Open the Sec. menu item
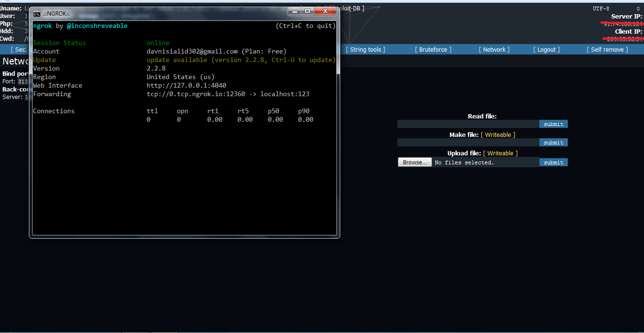The image size is (644, 333). point(19,49)
